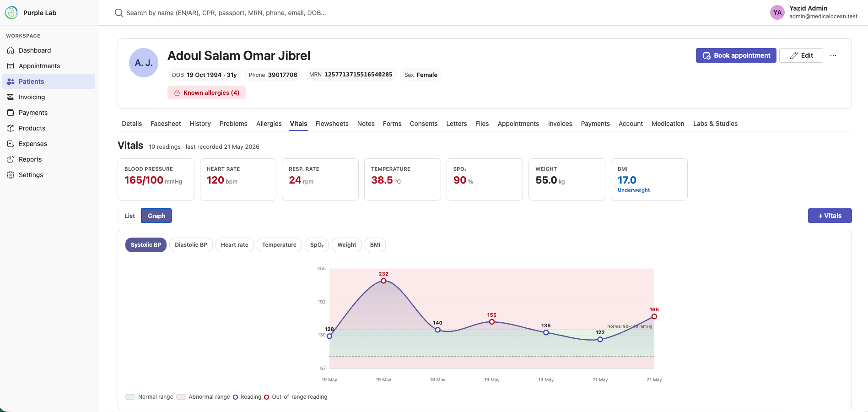Click the Purple Lab logo icon
868x412 pixels.
click(11, 13)
